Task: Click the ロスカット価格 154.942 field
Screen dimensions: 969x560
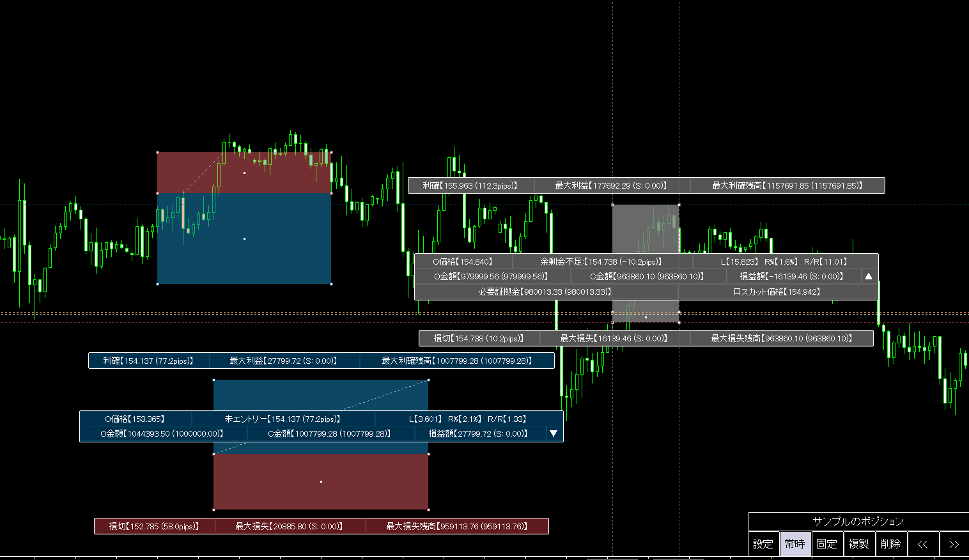Action: (x=777, y=292)
